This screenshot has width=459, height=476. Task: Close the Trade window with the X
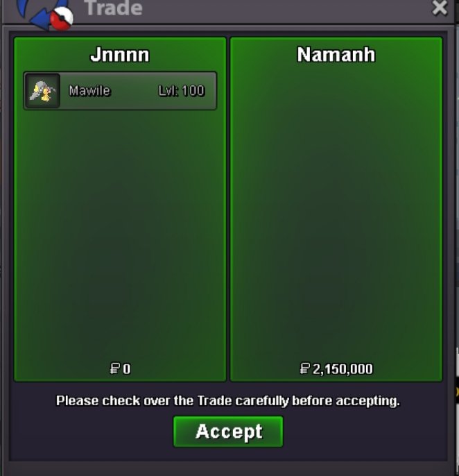[440, 7]
